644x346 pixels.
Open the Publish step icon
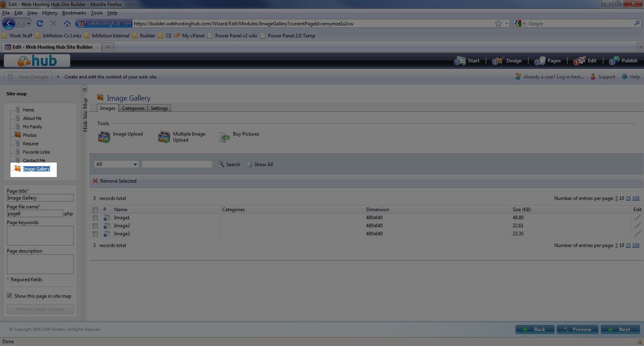pyautogui.click(x=614, y=61)
